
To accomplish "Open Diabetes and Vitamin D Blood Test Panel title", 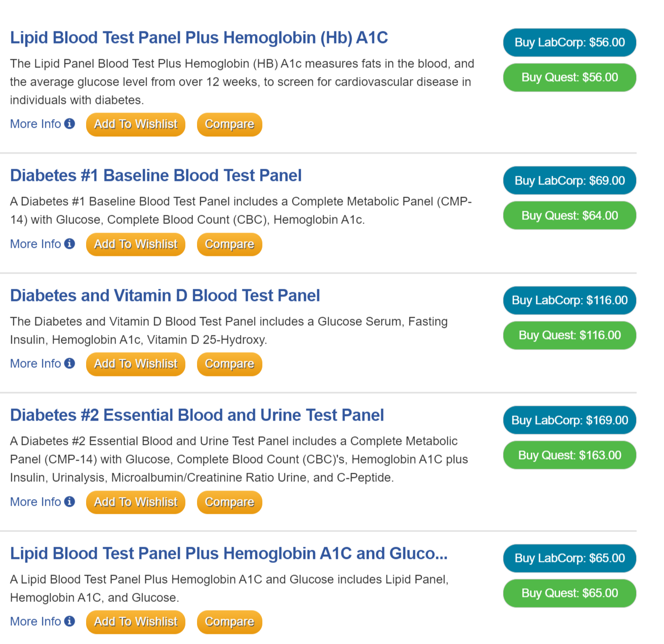I will click(x=165, y=295).
